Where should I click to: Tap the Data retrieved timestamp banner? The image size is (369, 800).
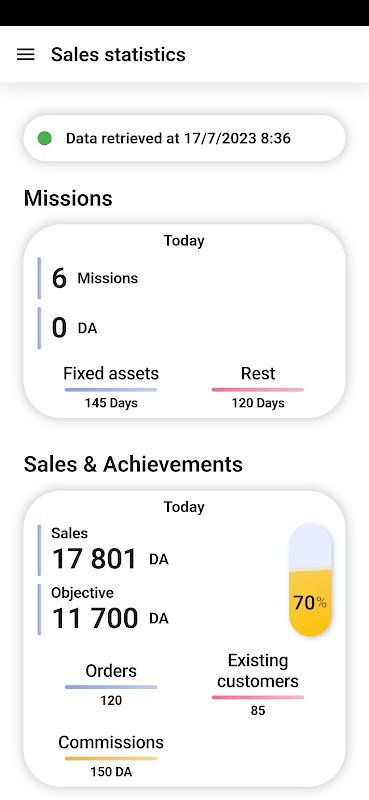(x=184, y=138)
